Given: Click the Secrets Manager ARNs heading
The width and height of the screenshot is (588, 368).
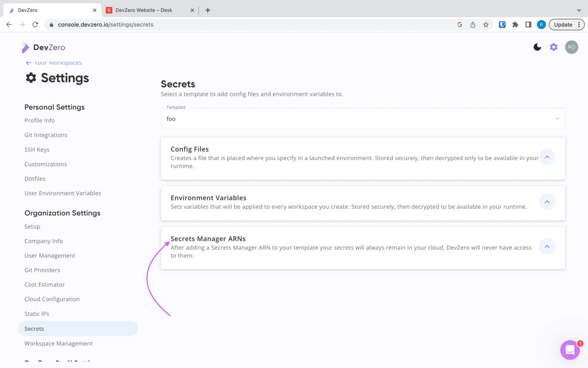Looking at the screenshot, I should click(x=208, y=239).
